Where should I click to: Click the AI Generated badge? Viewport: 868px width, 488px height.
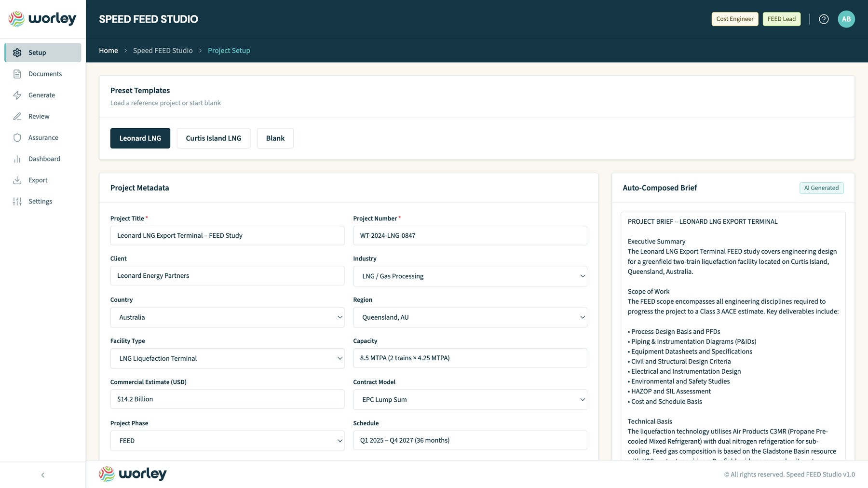pos(821,188)
